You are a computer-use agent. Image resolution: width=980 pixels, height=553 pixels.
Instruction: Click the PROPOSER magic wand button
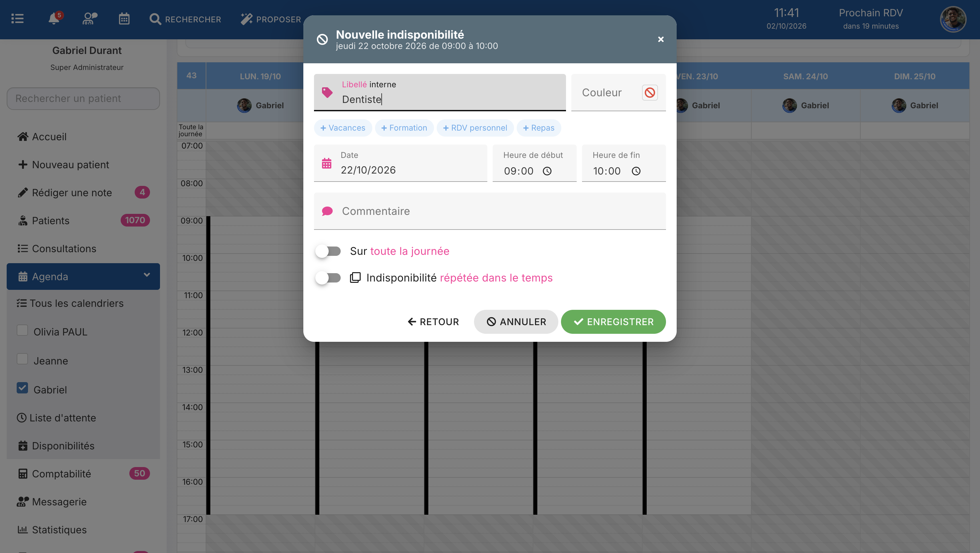(x=271, y=19)
